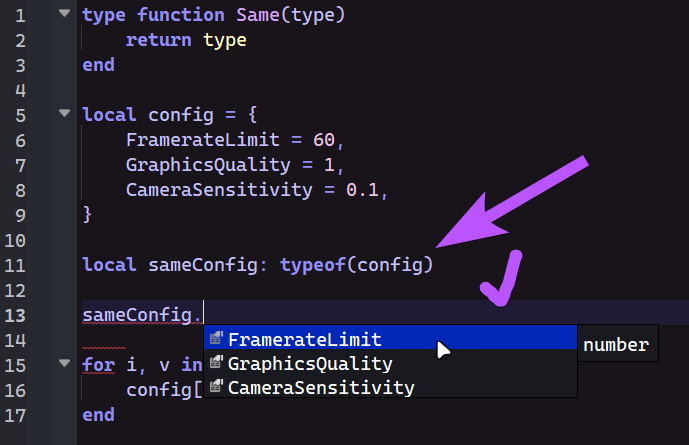Click line number 11 in the gutter
The image size is (689, 445).
[x=15, y=265]
